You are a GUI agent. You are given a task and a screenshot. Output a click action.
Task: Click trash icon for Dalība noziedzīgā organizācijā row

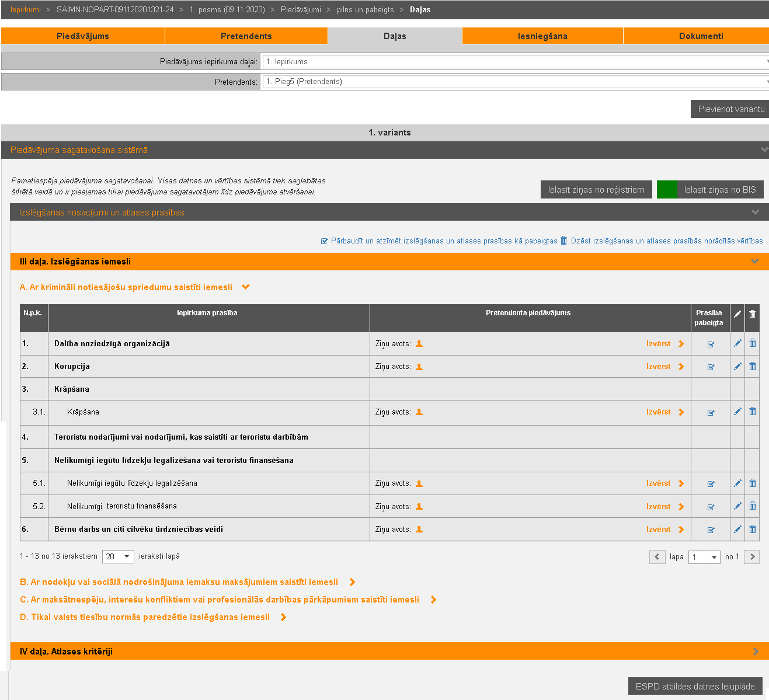point(752,343)
